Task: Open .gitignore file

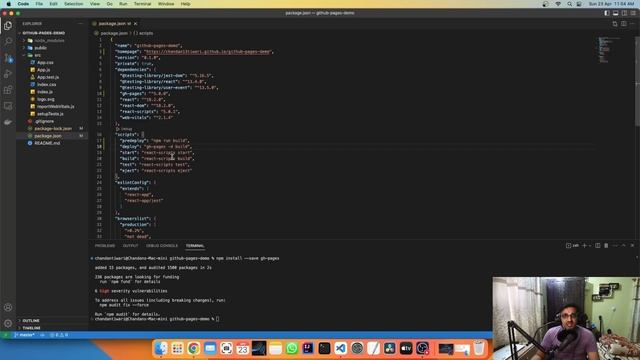Action: tap(44, 121)
